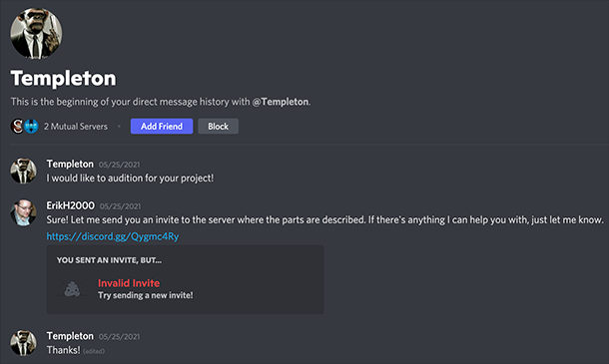Screen dimensions: 609x364
Task: Click the Add Friend button
Action: [x=162, y=126]
